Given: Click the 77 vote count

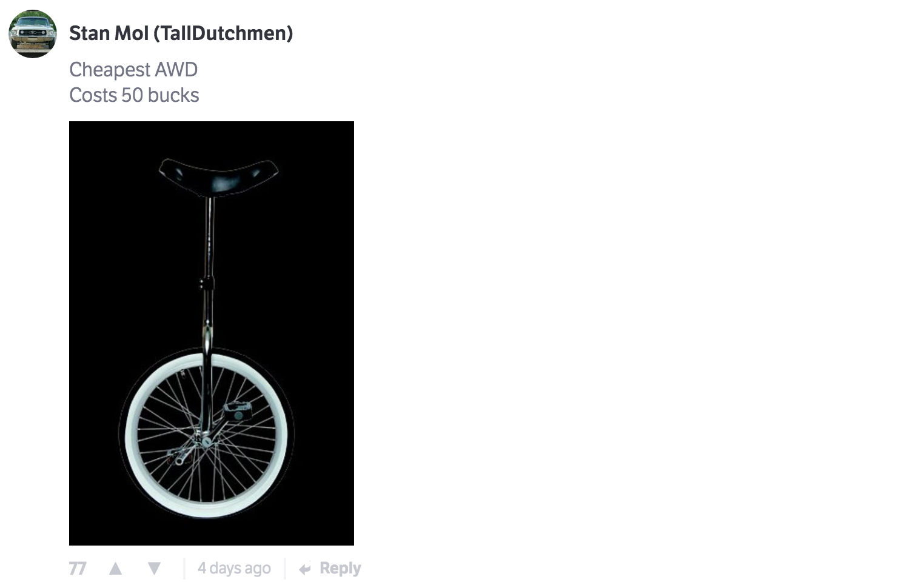Looking at the screenshot, I should click(78, 569).
